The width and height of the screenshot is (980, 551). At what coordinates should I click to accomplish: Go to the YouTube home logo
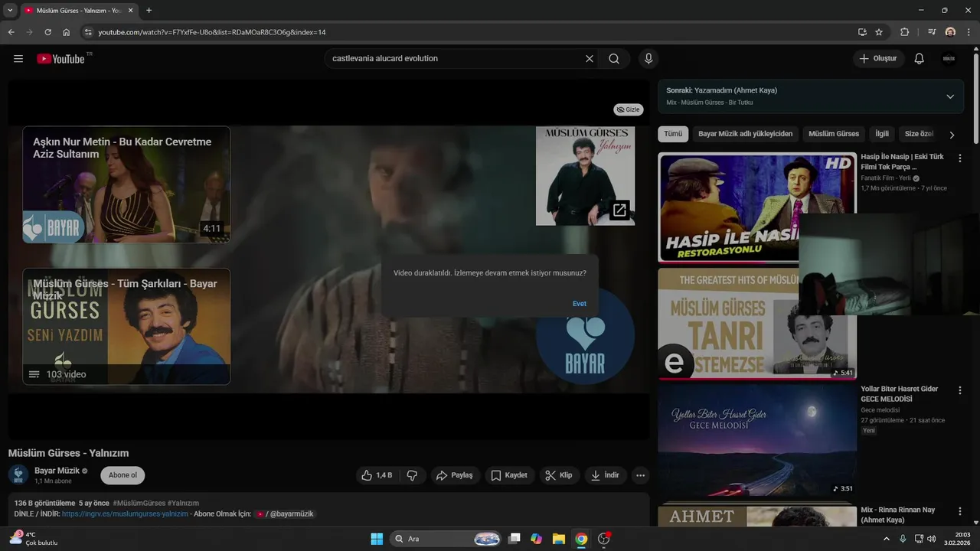[60, 58]
